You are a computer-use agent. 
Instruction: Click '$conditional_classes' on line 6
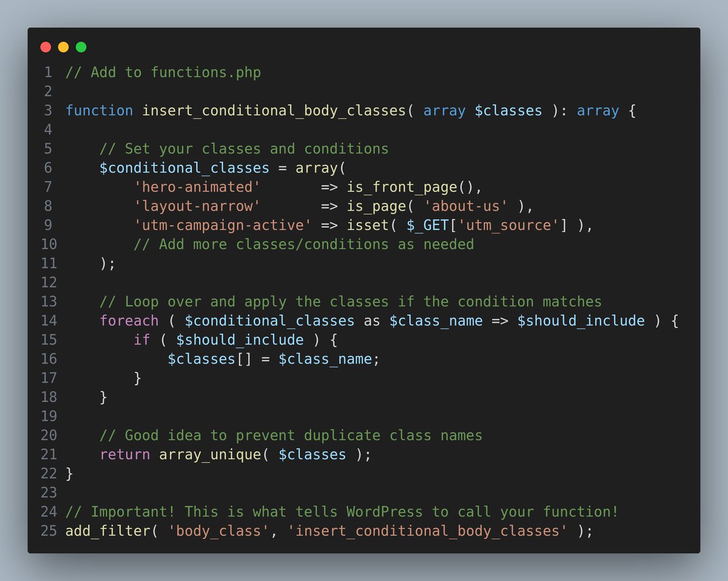184,168
